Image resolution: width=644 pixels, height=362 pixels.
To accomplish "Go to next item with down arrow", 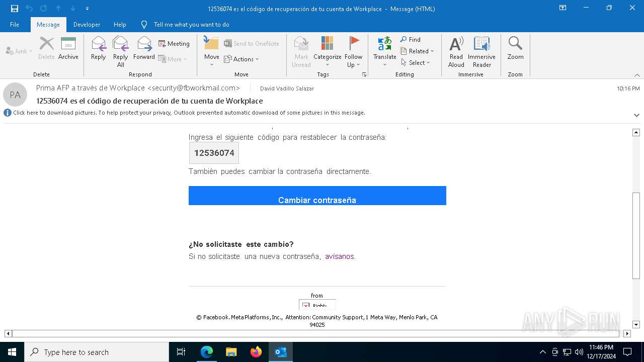I will point(73,9).
